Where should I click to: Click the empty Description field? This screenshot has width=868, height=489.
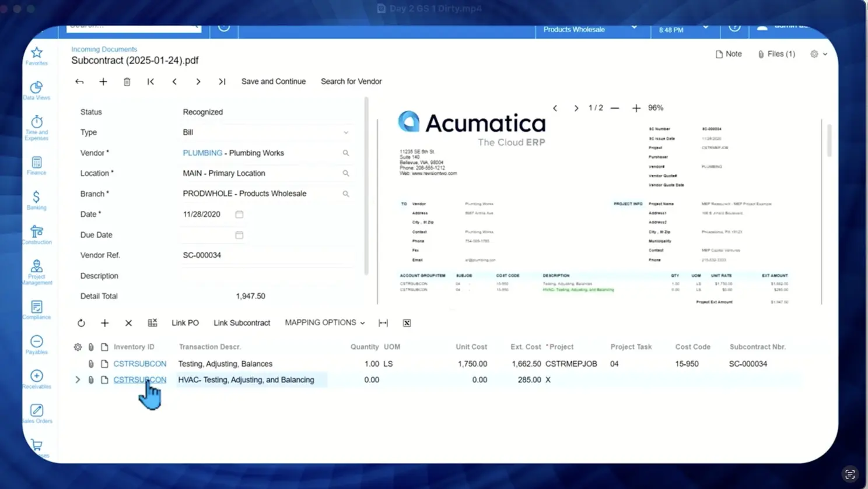point(267,276)
